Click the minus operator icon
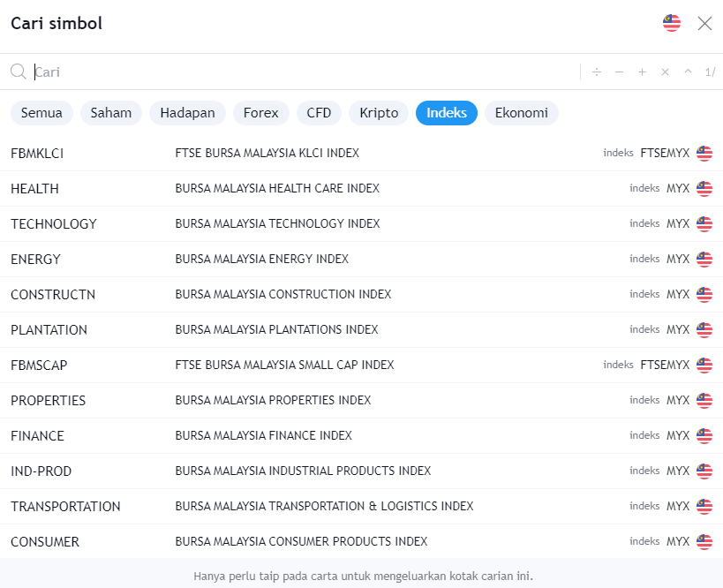Viewport: 723px width, 588px height. pos(619,72)
